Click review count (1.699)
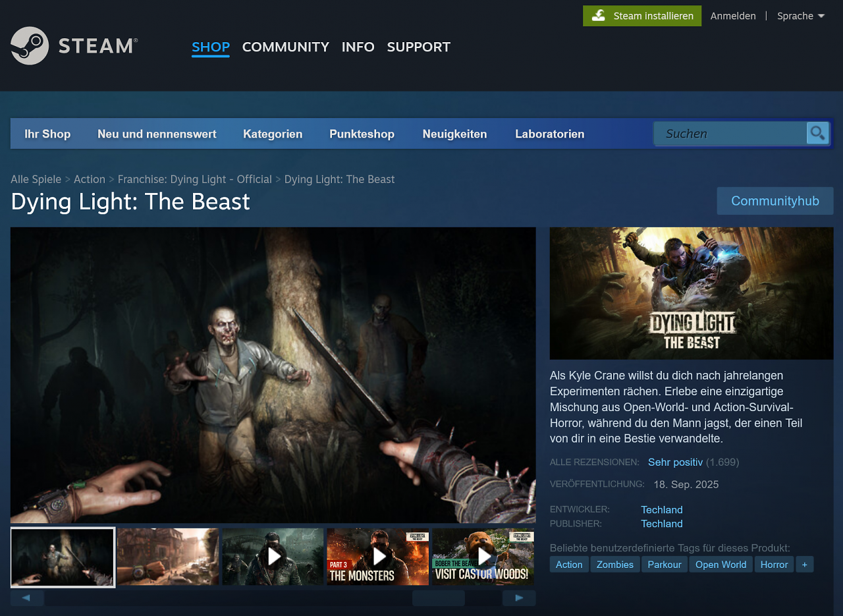The image size is (843, 616). (x=722, y=462)
